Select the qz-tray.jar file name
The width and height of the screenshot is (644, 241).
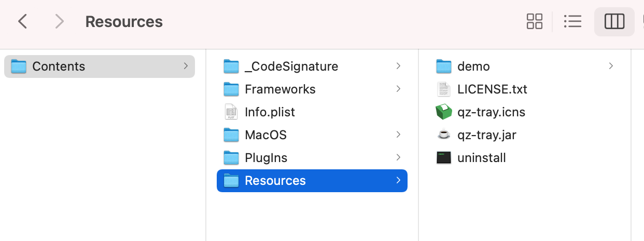pos(486,135)
